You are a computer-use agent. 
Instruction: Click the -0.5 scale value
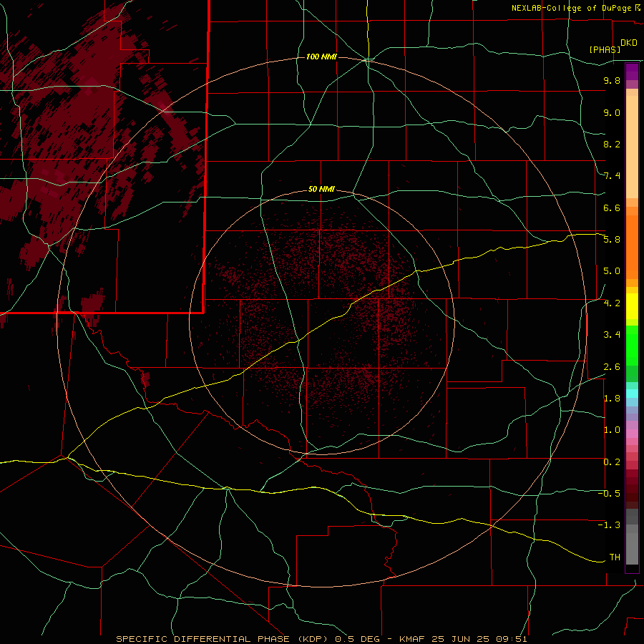[609, 494]
